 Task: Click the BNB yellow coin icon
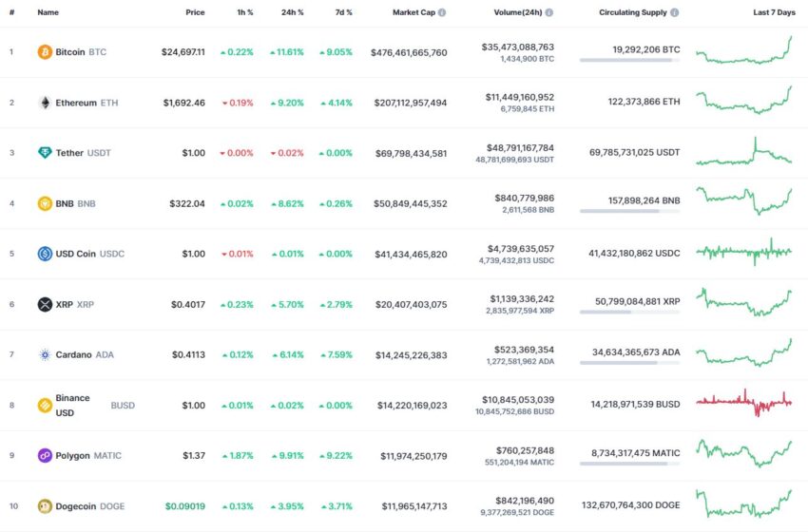pyautogui.click(x=45, y=203)
